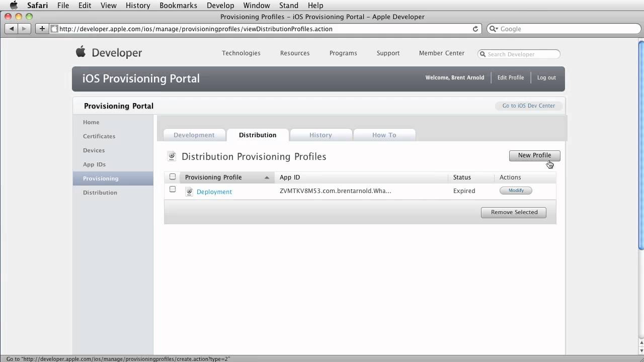Open the Window menu
Viewport: 644px width, 362px height.
(x=257, y=6)
